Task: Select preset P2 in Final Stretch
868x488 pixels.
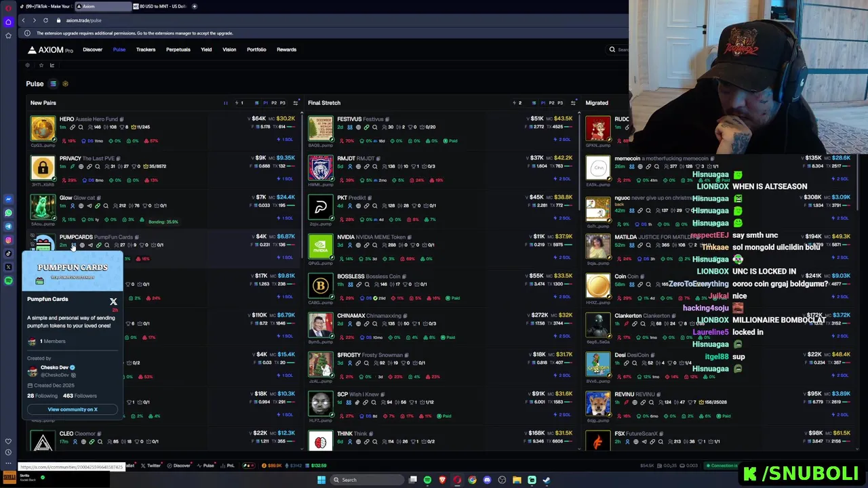Action: (x=551, y=103)
